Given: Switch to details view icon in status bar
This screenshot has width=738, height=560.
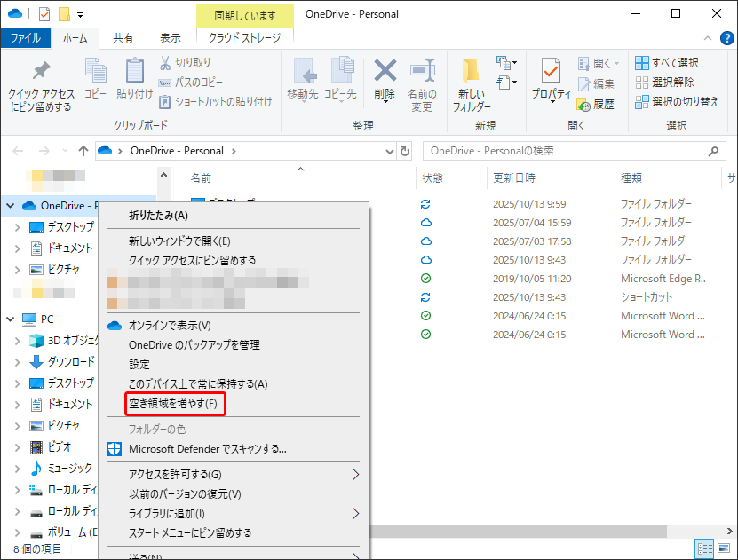Looking at the screenshot, I should (x=704, y=548).
